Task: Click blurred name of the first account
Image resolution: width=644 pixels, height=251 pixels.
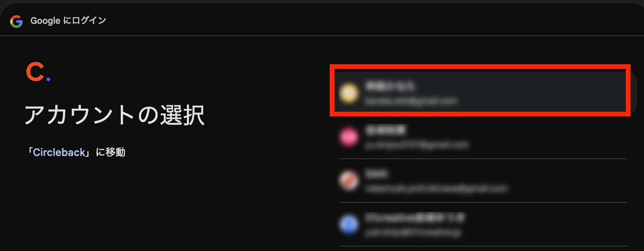Action: pyautogui.click(x=390, y=86)
